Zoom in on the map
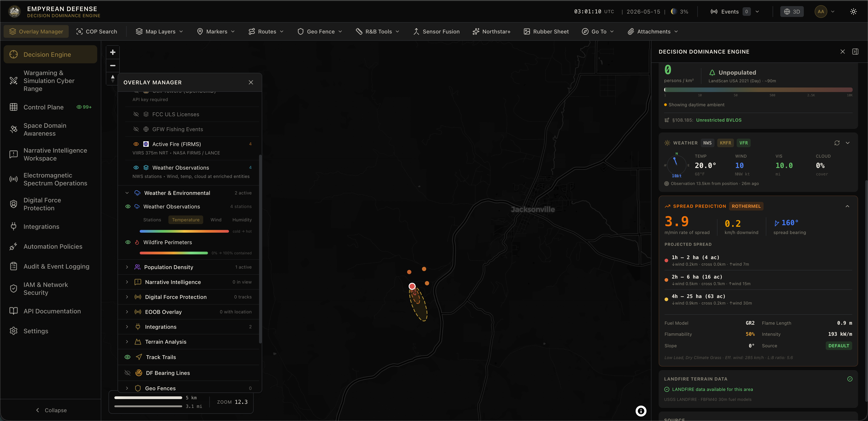The image size is (868, 421). 113,52
